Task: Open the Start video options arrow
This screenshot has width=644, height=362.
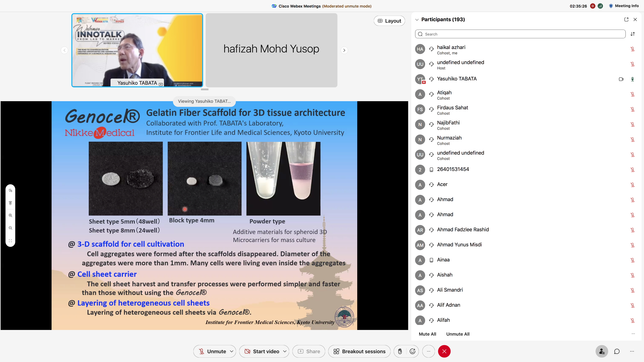Action: pos(285,351)
